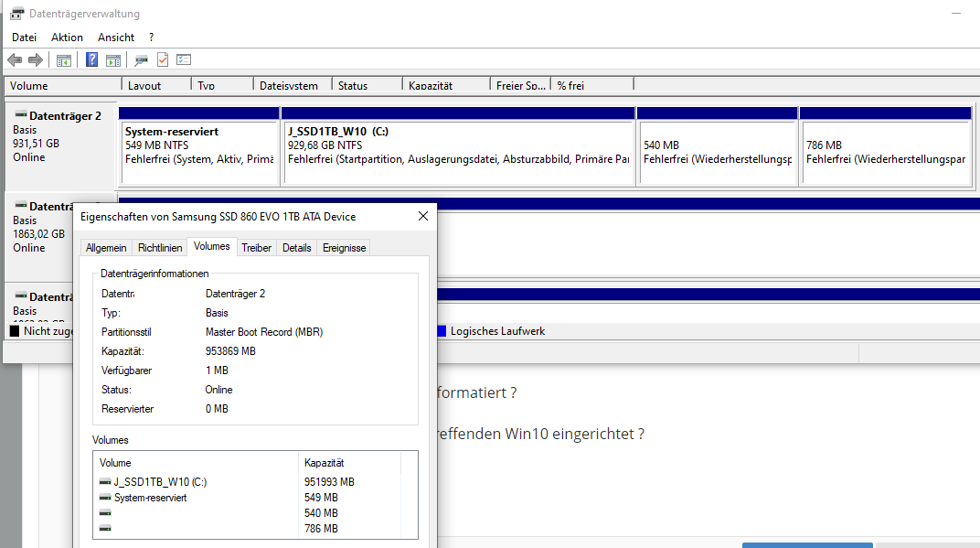Open the Ereignisse tab
980x548 pixels.
344,248
